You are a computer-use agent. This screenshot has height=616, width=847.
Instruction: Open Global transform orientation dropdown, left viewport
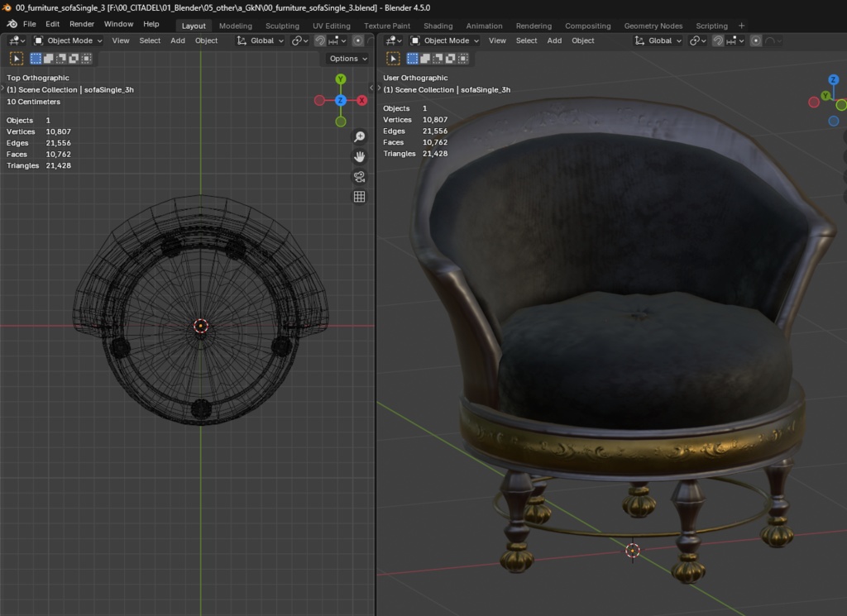[260, 41]
